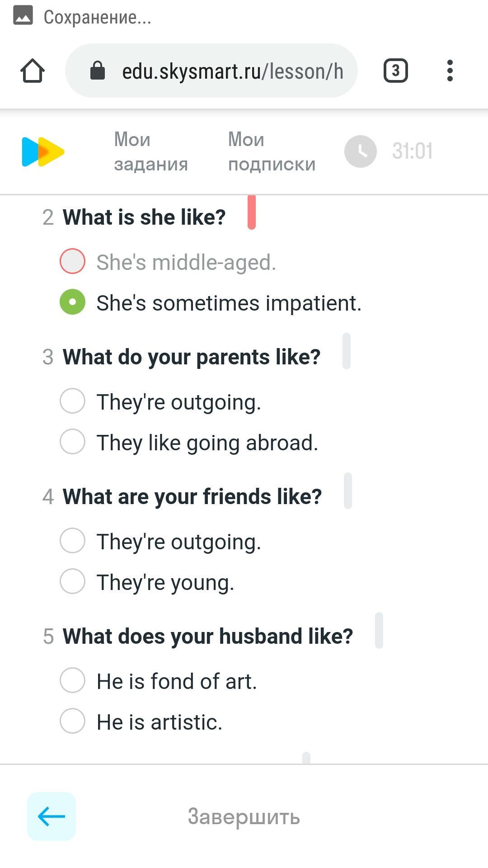
Task: Go to the "Мои подписки" tab
Action: click(272, 151)
